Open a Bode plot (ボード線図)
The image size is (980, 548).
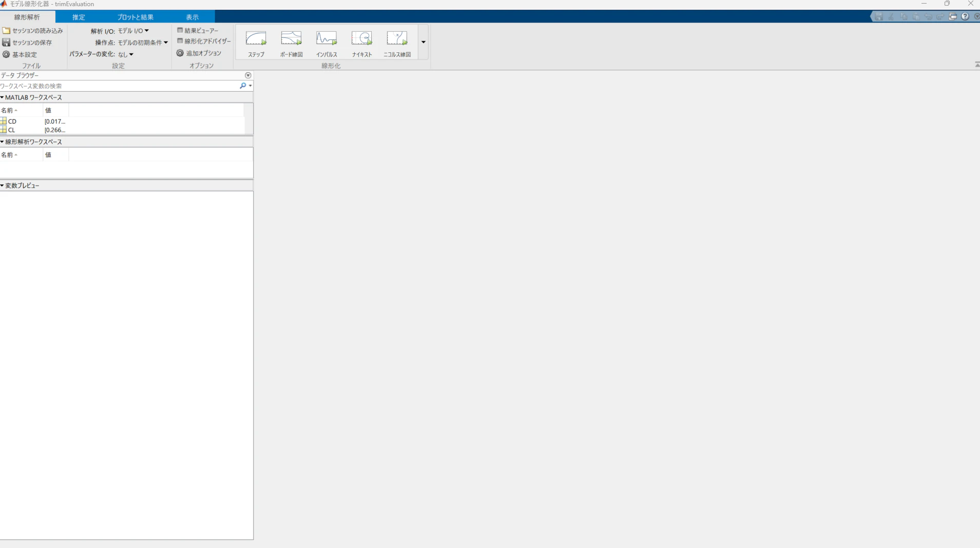(x=291, y=43)
